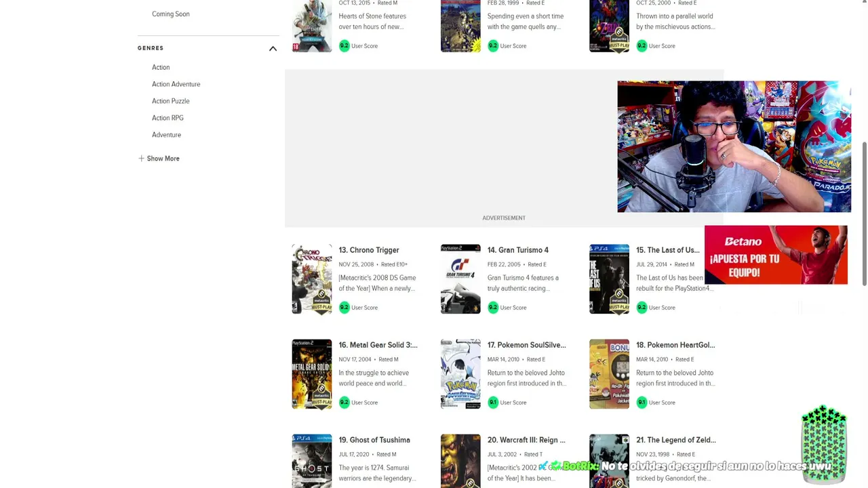868x488 pixels.
Task: Click the green score badge under Pokemon HeartGold
Action: click(x=642, y=403)
